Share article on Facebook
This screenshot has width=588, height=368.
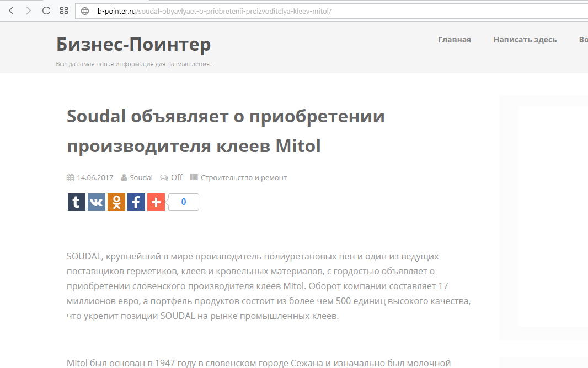coord(136,202)
